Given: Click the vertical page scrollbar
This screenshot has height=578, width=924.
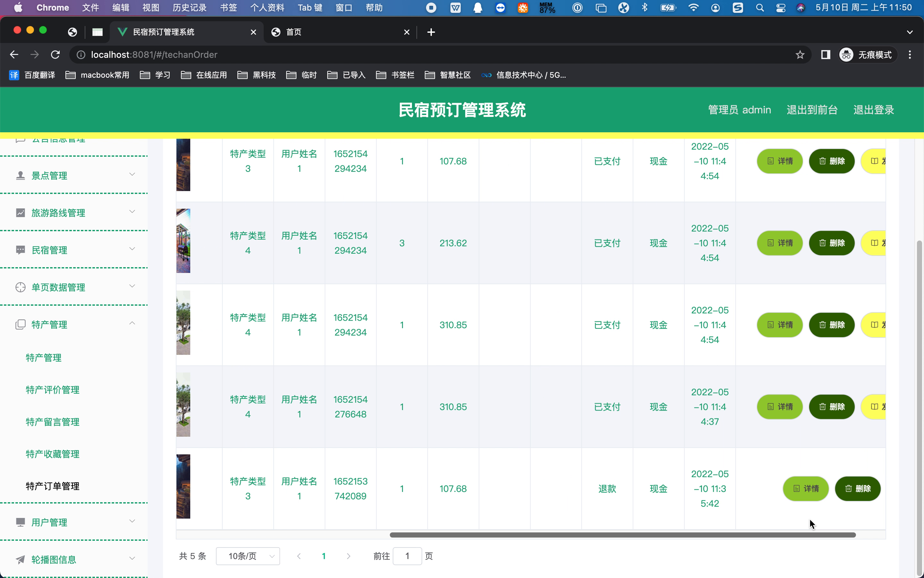Looking at the screenshot, I should [920, 408].
